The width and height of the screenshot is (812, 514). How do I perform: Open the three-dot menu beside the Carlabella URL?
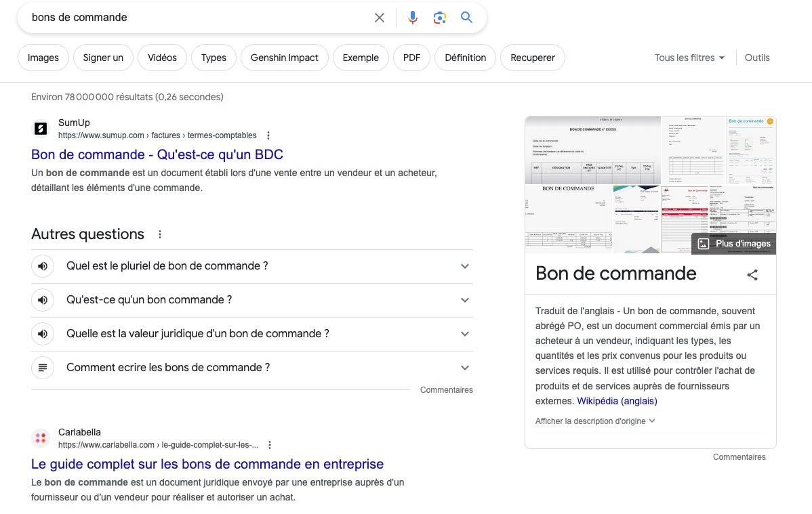click(270, 445)
